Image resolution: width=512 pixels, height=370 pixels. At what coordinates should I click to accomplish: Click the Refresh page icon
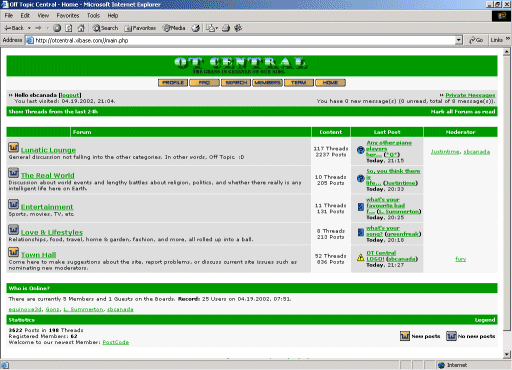[x=69, y=28]
